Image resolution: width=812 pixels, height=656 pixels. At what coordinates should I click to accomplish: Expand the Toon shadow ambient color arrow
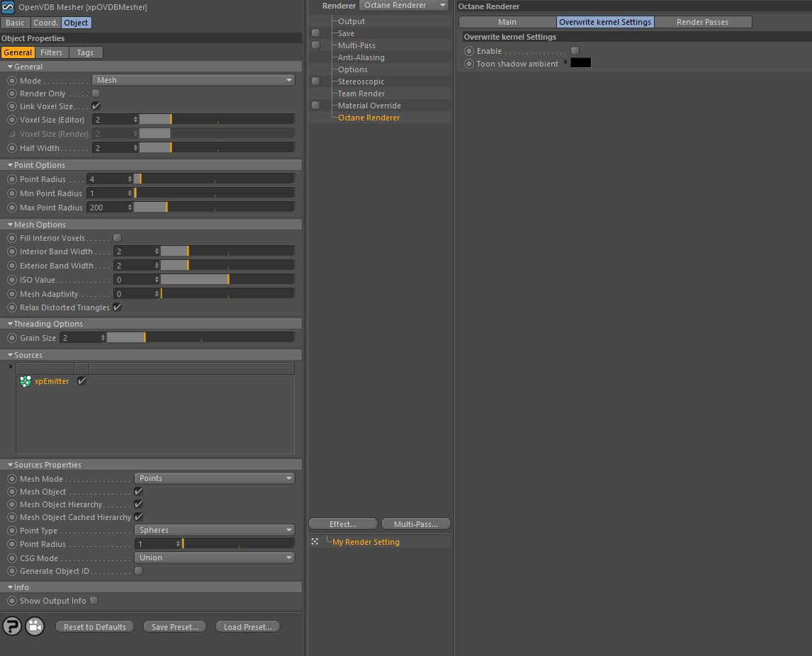(x=565, y=62)
